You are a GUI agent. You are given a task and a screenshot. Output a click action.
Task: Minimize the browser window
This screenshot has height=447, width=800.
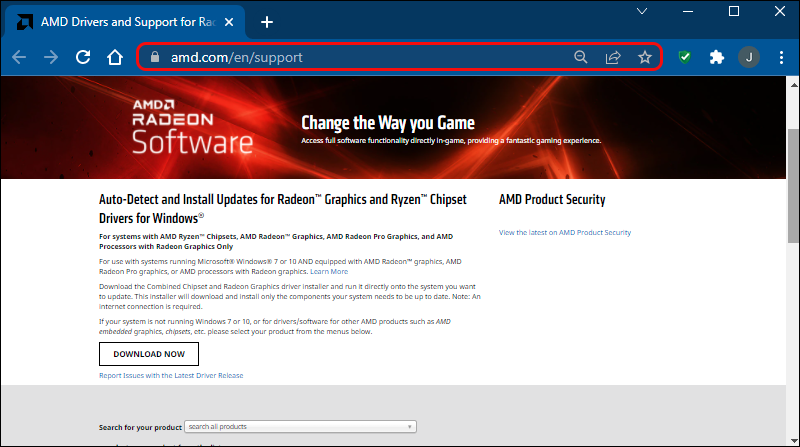click(688, 11)
